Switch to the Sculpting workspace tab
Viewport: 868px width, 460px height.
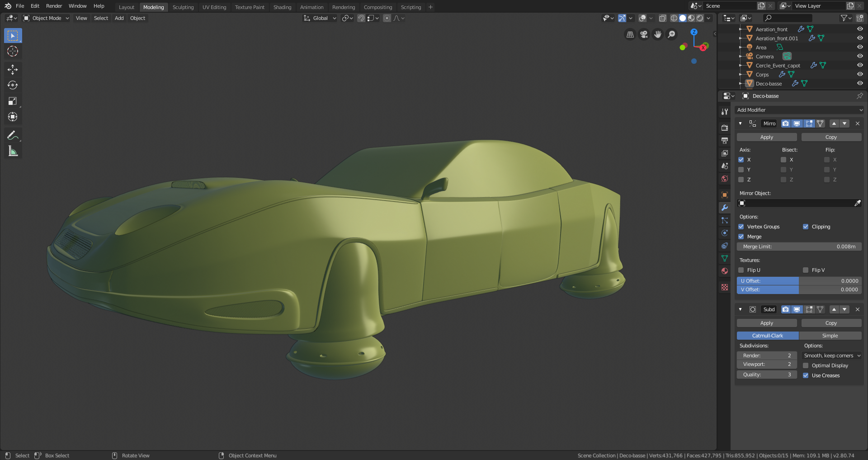pos(183,7)
